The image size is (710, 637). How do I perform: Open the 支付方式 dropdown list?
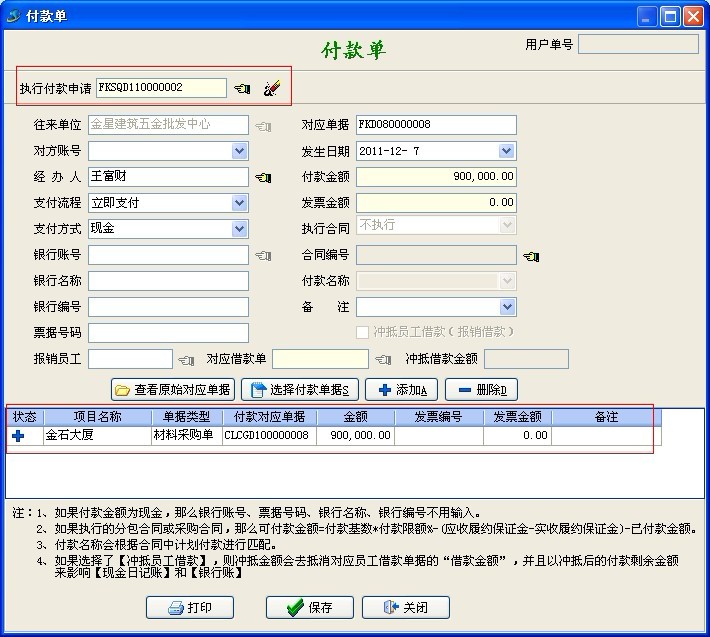[x=240, y=229]
